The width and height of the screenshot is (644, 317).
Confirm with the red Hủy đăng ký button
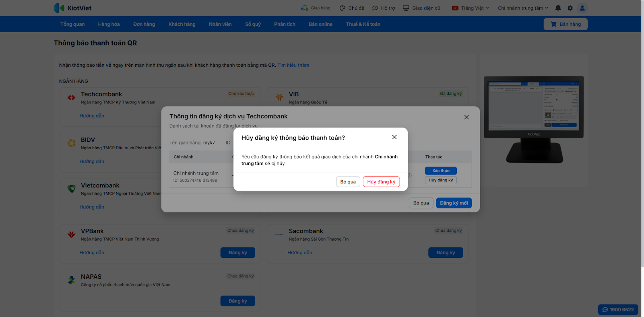[381, 182]
